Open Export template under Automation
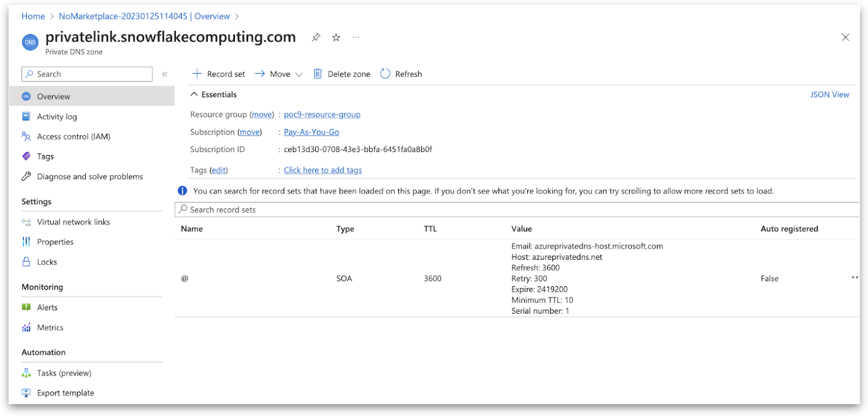 coord(65,393)
